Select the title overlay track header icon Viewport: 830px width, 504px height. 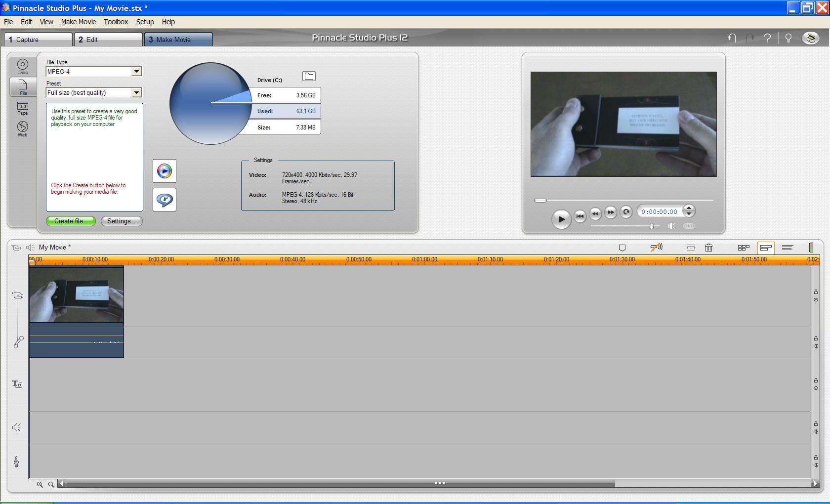click(x=17, y=384)
